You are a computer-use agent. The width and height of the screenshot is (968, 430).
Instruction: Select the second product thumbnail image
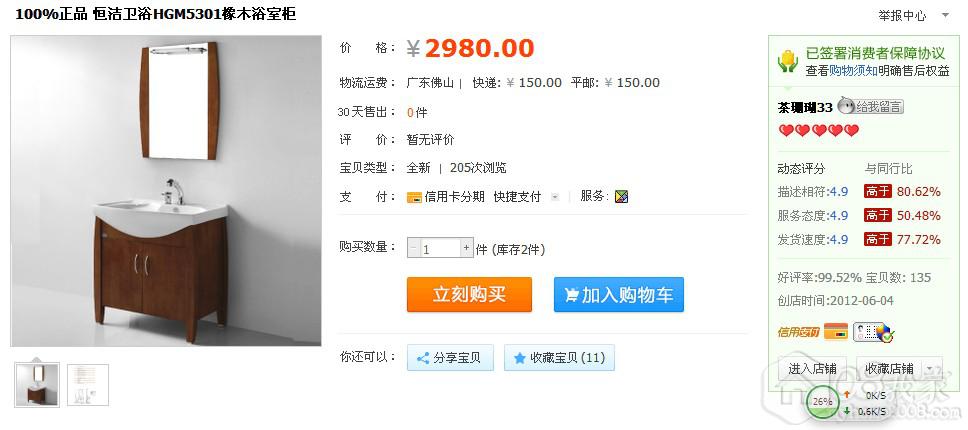tap(88, 385)
